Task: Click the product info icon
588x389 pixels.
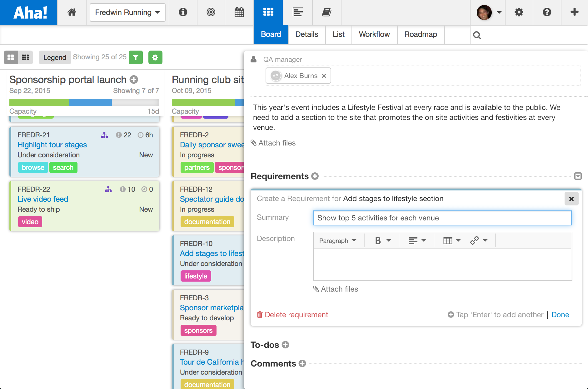Action: coord(183,12)
